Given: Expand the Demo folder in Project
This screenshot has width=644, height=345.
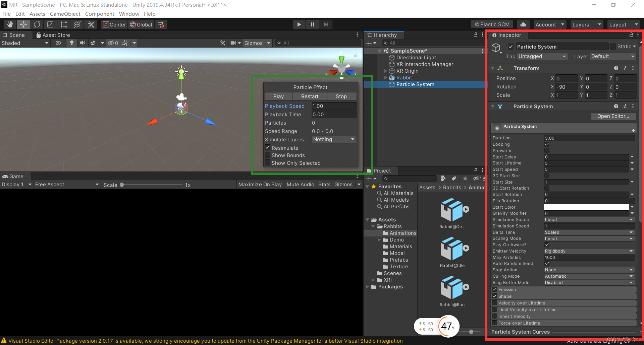Looking at the screenshot, I should (379, 240).
